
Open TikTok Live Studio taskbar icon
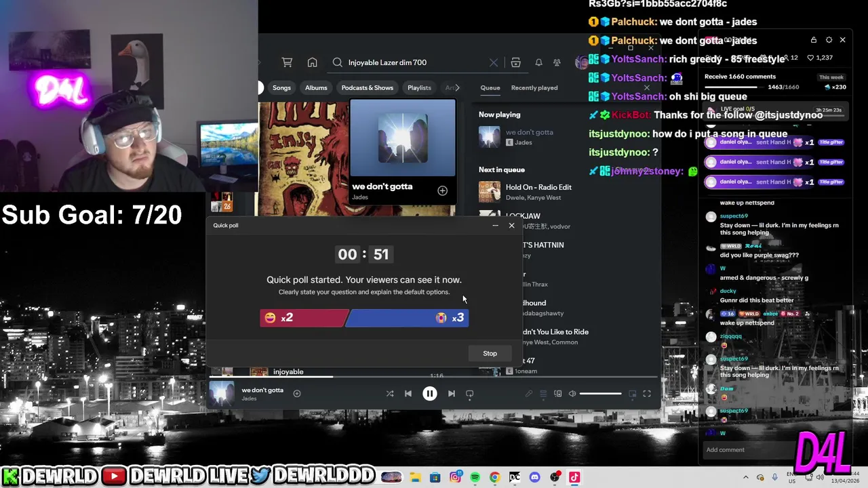(574, 477)
